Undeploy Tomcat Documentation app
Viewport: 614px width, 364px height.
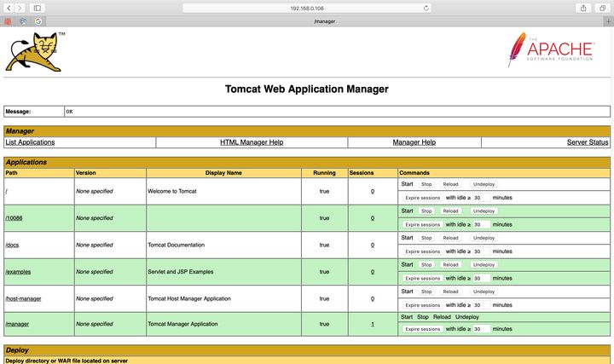pos(484,238)
